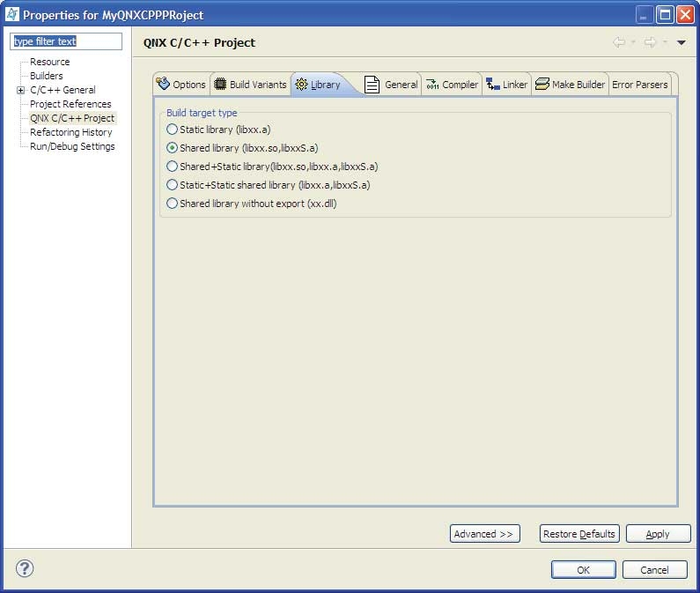Image resolution: width=700 pixels, height=593 pixels.
Task: Click the Build Variants chip icon
Action: pos(220,85)
